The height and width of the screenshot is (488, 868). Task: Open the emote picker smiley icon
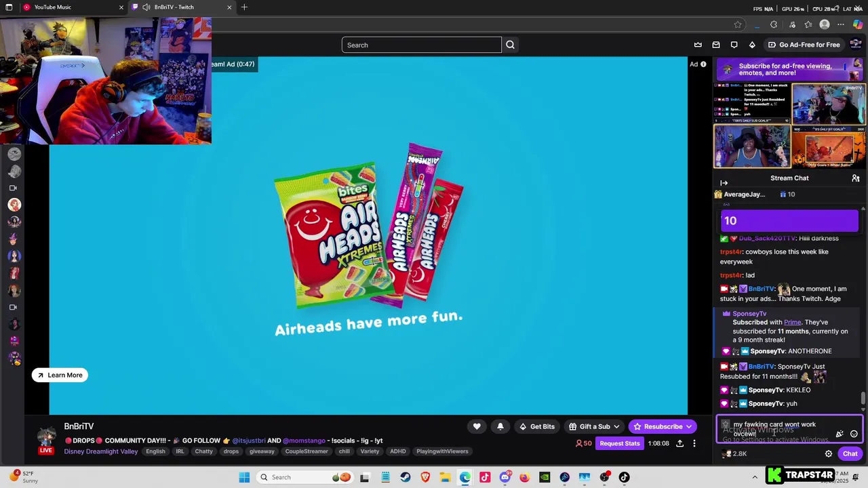coord(854,434)
